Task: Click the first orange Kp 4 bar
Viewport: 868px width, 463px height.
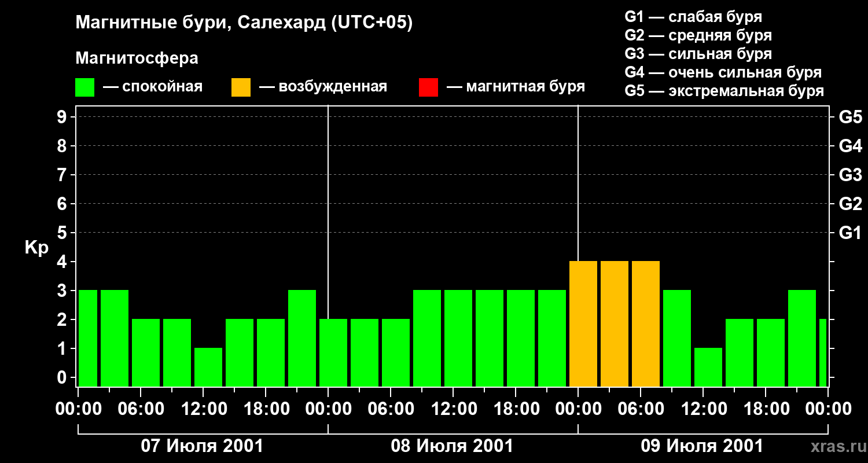Action: point(583,324)
